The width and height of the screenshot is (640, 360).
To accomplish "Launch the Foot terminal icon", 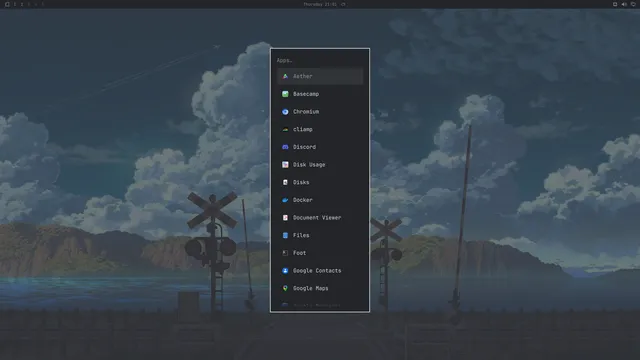I will click(285, 253).
